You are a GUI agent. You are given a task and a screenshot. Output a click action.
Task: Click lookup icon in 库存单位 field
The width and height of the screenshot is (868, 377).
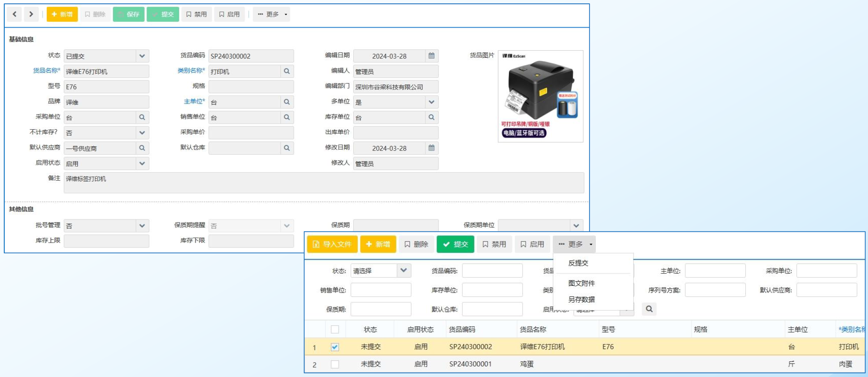[x=431, y=117]
